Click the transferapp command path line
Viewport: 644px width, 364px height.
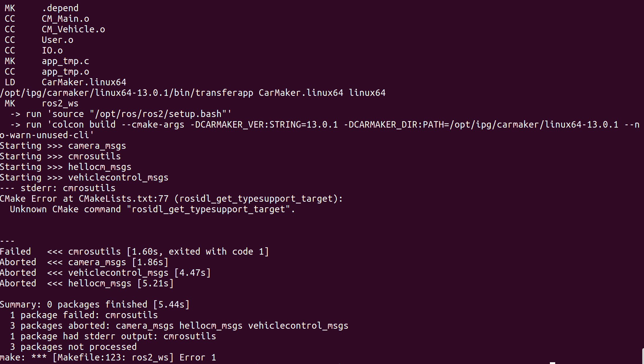[193, 93]
